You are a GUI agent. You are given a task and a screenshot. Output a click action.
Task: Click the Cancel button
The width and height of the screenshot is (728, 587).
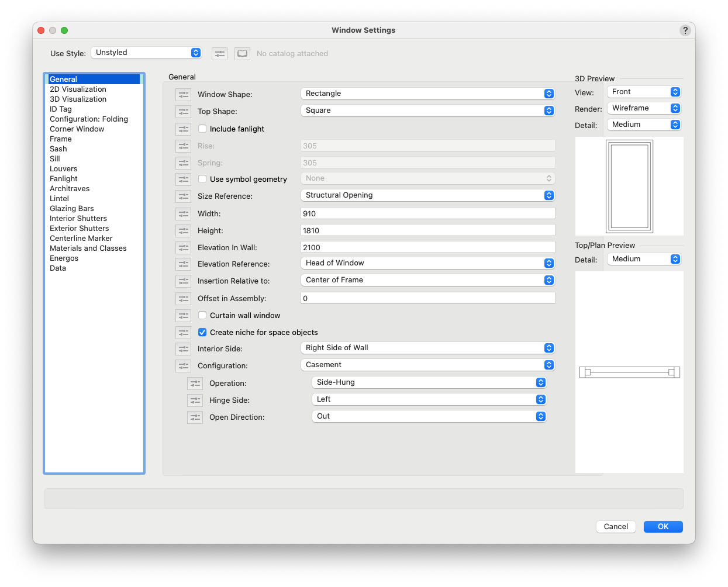coord(616,527)
